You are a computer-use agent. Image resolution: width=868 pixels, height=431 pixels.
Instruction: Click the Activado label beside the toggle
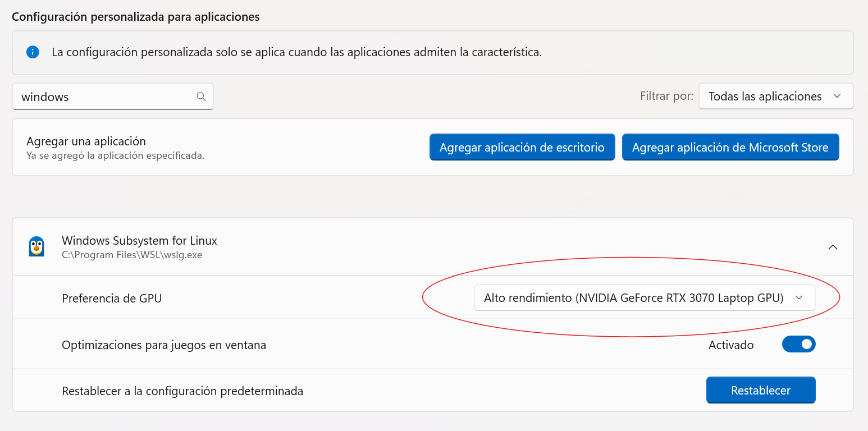[731, 345]
